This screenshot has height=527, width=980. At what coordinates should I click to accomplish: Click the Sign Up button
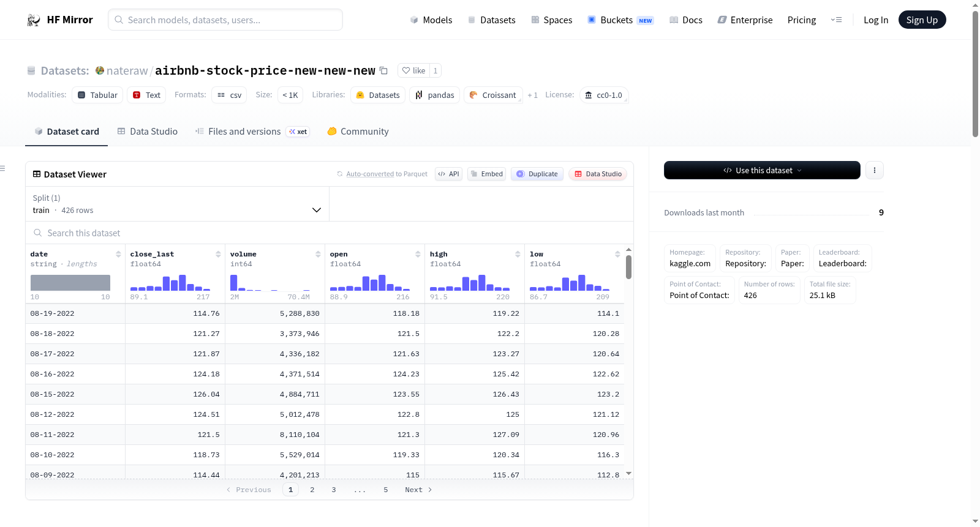pos(922,20)
